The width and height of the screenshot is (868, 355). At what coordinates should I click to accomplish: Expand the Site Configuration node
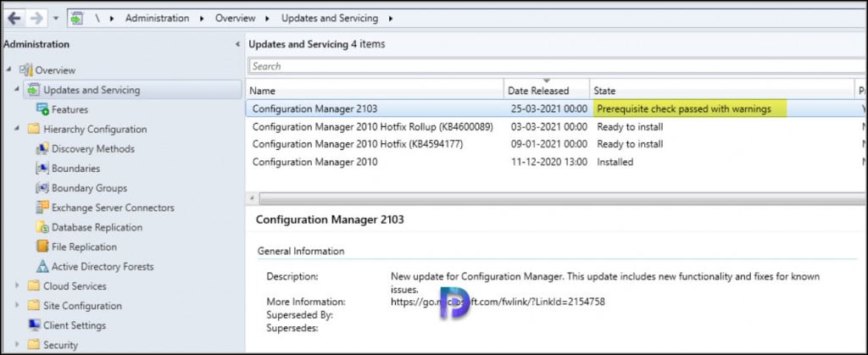tap(17, 305)
